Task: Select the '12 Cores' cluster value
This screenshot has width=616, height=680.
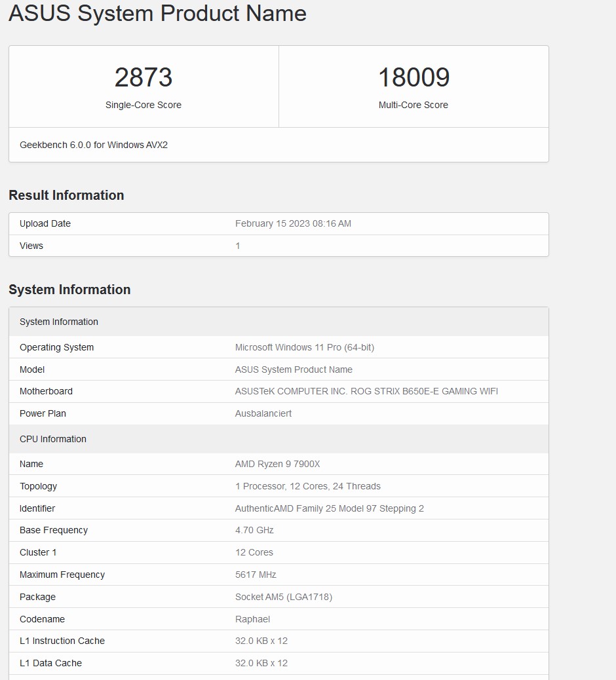Action: (254, 552)
